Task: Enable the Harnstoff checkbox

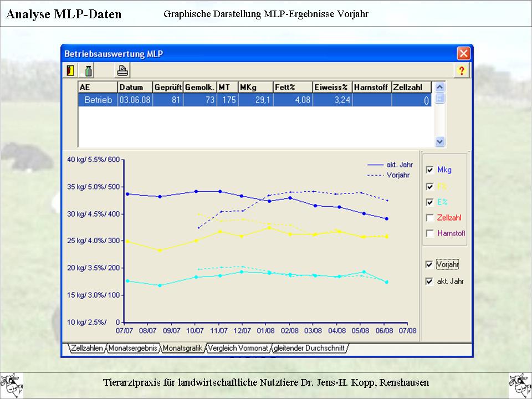Action: click(x=429, y=234)
